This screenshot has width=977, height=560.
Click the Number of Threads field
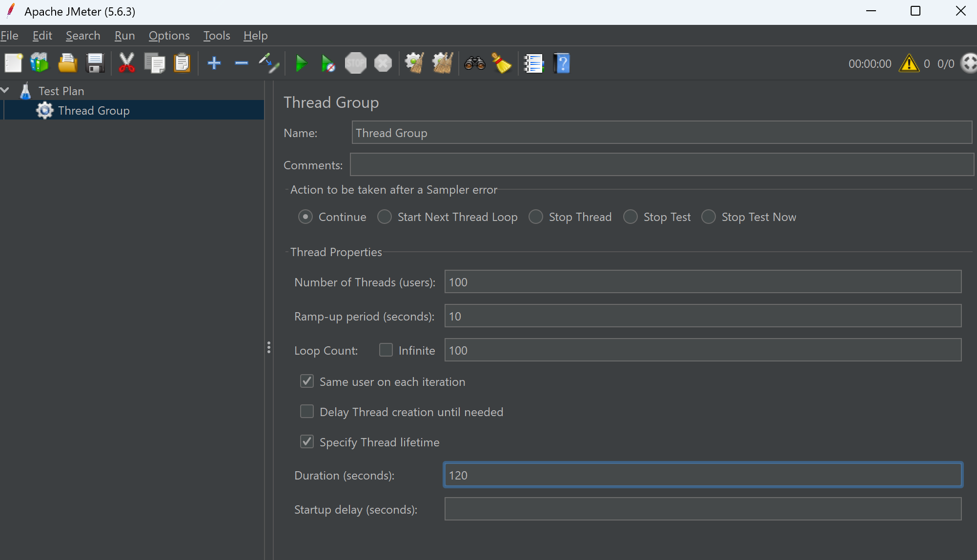[703, 282]
